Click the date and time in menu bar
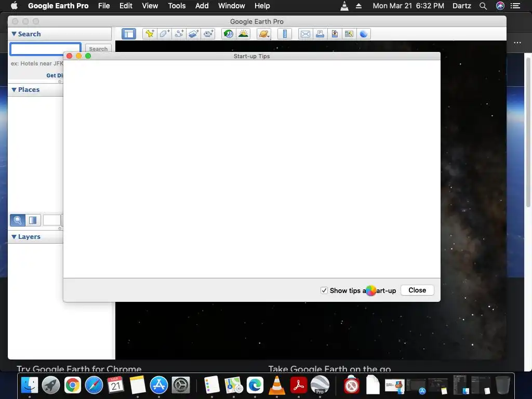The image size is (532, 399). [408, 6]
